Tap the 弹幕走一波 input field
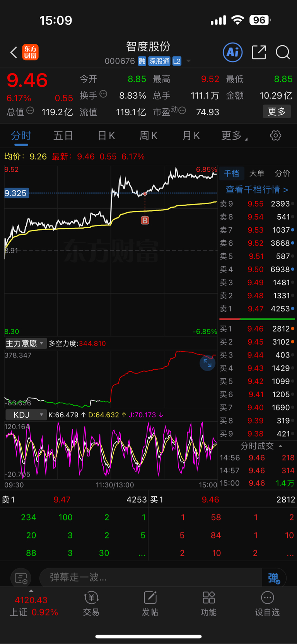297x644 pixels. [151, 577]
